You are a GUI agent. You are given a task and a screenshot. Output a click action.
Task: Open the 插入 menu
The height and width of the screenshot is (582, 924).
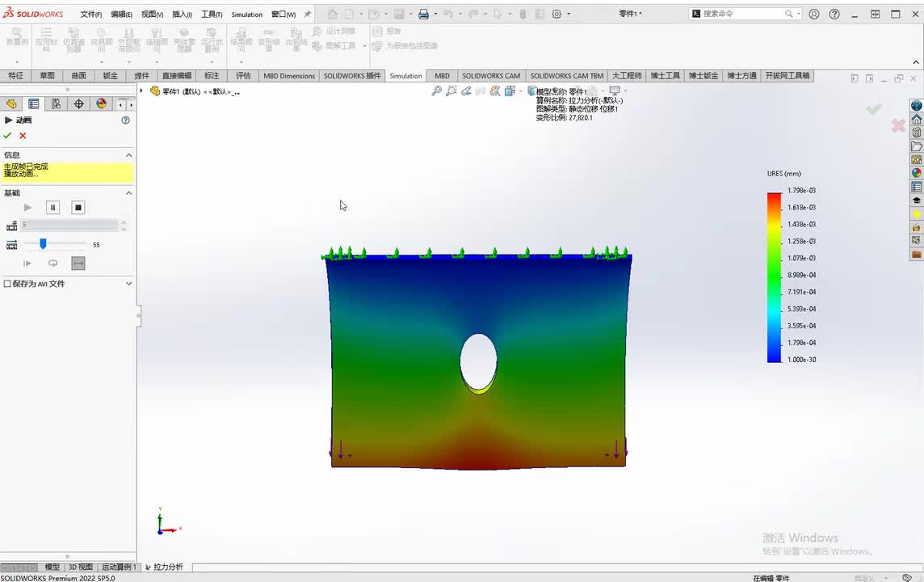[x=182, y=15]
